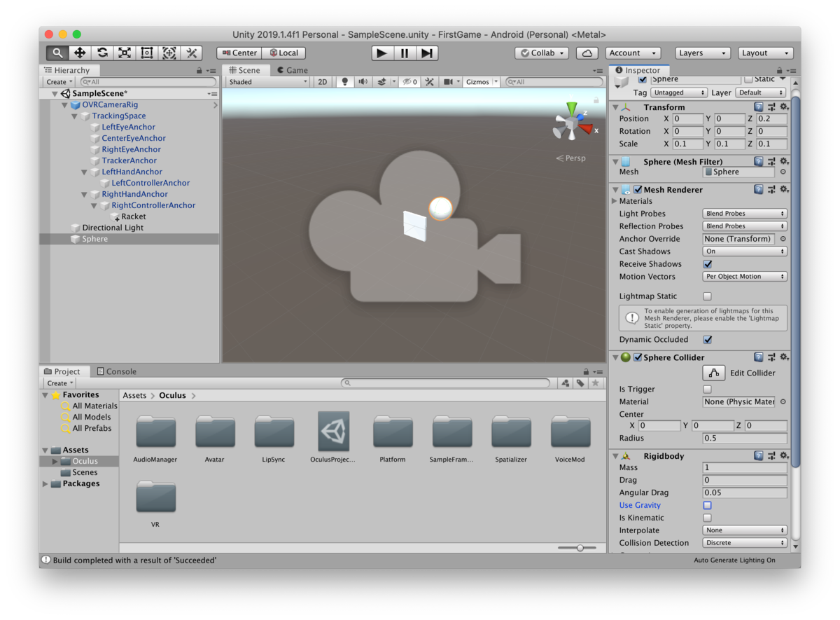Open the Layout menu button
Viewport: 840px width, 620px height.
click(x=766, y=53)
